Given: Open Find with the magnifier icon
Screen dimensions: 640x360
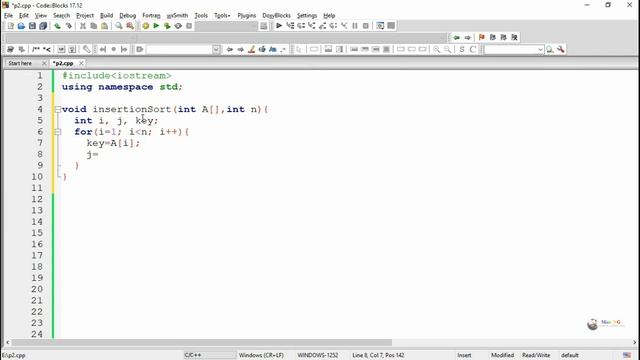Looking at the screenshot, I should (119, 26).
